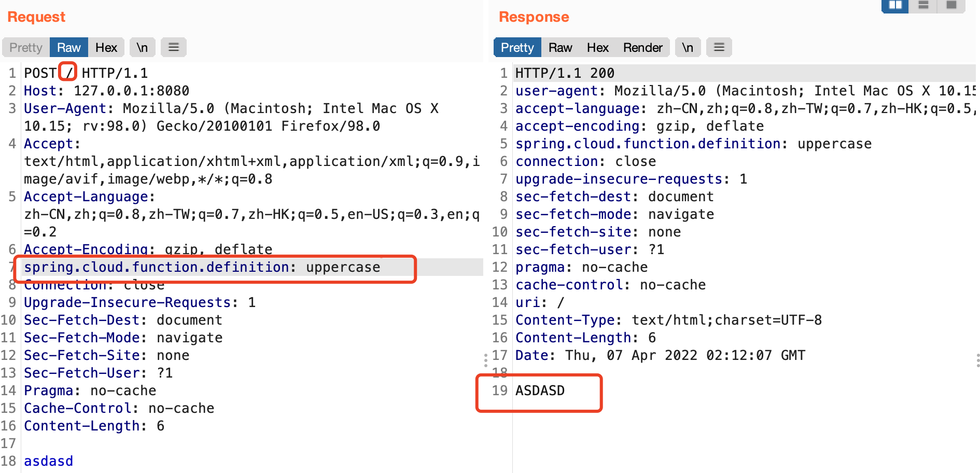Click the 'Accept-Language:' header in Request
Viewport: 980px width, 473px height.
[x=89, y=197]
